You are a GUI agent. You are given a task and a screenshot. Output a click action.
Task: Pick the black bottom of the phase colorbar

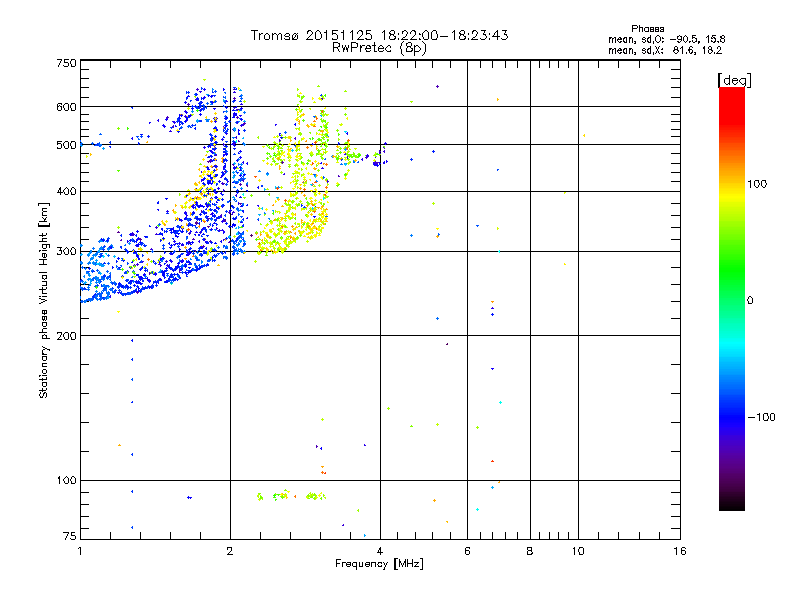pyautogui.click(x=732, y=505)
